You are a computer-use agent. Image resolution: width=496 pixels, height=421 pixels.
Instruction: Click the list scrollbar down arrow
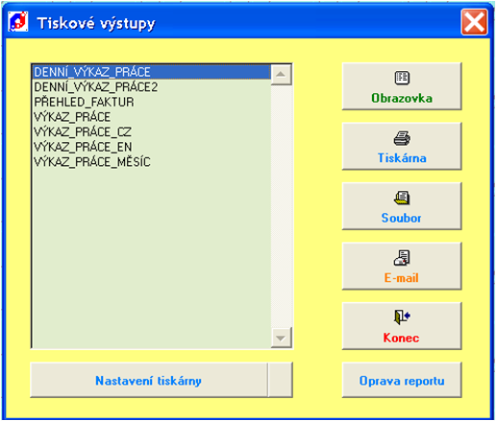(x=281, y=337)
